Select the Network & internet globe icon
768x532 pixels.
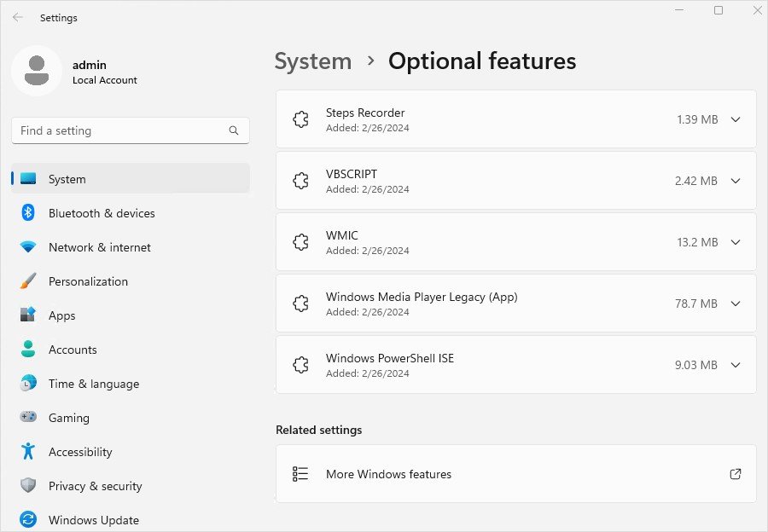(x=26, y=247)
